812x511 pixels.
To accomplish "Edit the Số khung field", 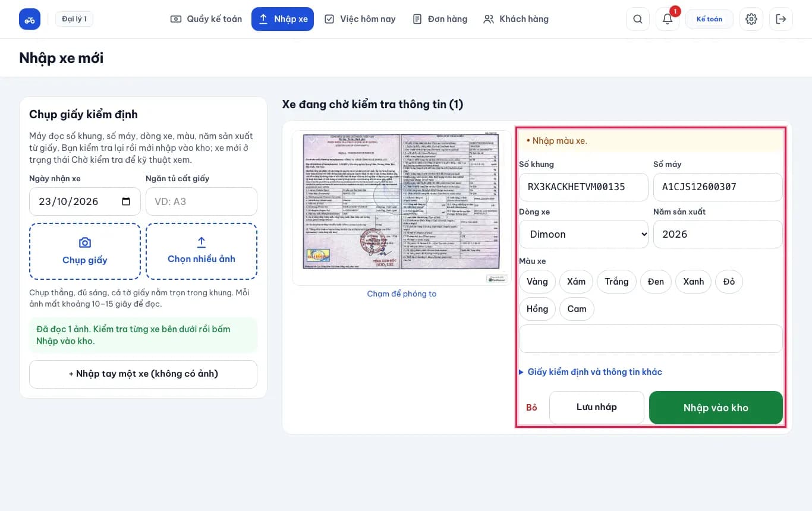I will (584, 187).
